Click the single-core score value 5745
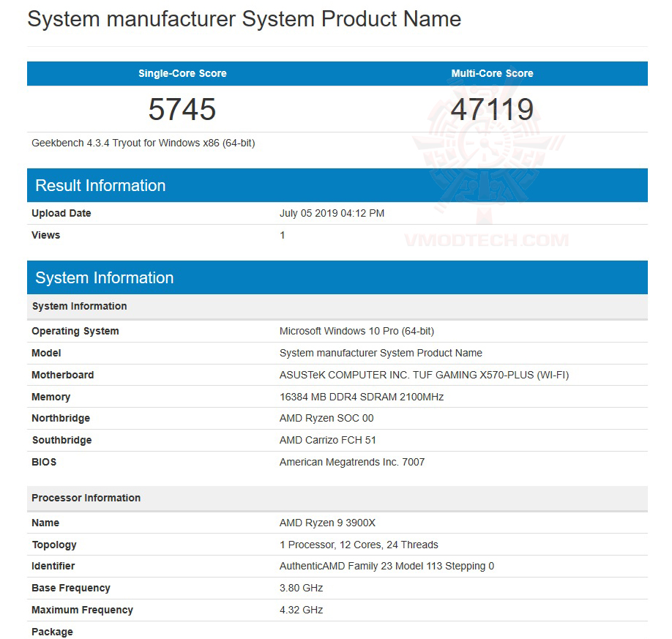The height and width of the screenshot is (639, 672). click(182, 109)
